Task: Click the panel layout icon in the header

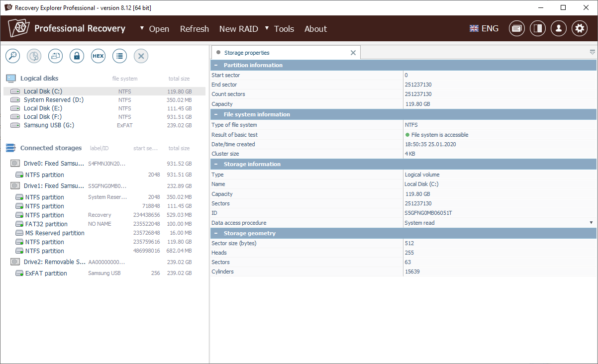Action: coord(538,28)
